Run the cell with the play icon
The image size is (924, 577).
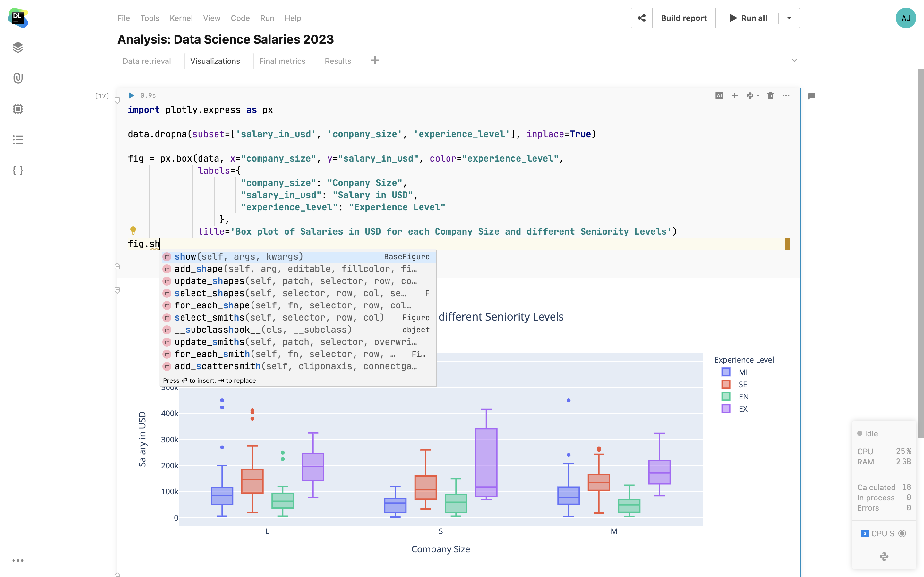pyautogui.click(x=131, y=96)
